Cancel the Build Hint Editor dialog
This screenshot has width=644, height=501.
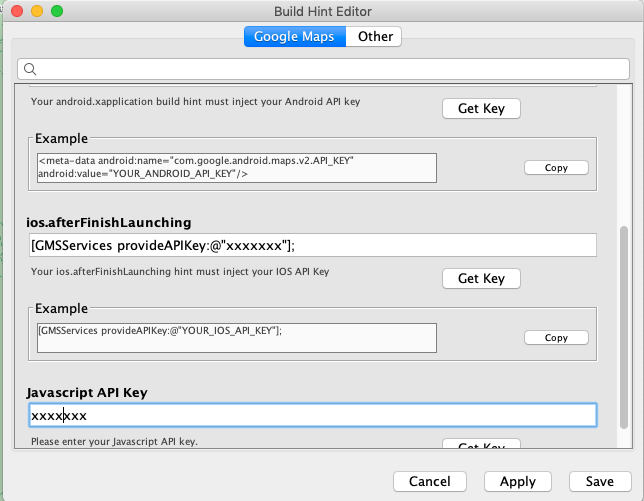(x=430, y=481)
